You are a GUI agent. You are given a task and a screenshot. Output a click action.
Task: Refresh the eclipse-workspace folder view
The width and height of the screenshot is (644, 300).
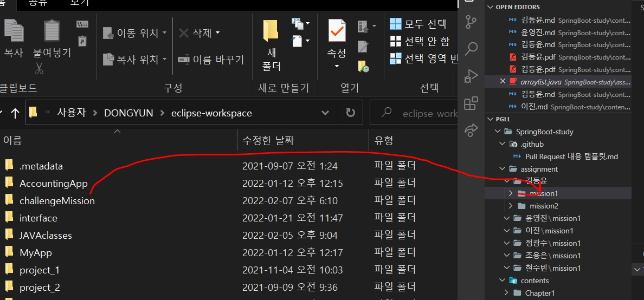tap(350, 113)
